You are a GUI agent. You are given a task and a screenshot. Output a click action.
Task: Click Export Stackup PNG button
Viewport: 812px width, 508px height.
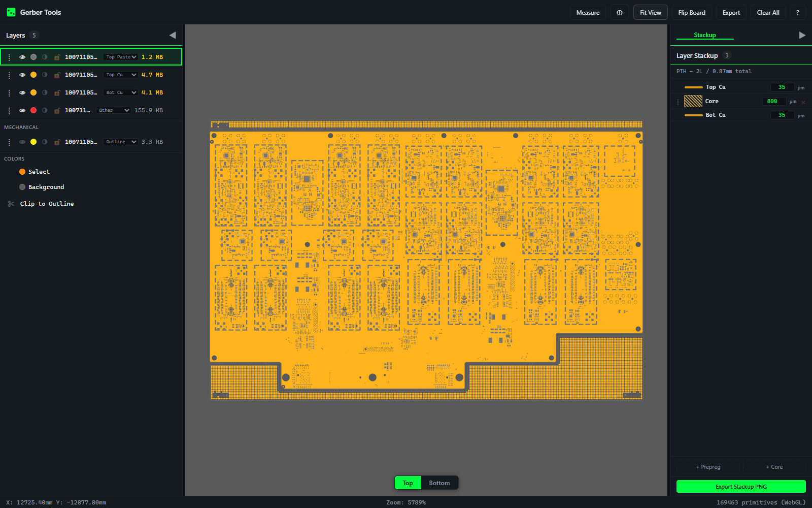pos(741,487)
